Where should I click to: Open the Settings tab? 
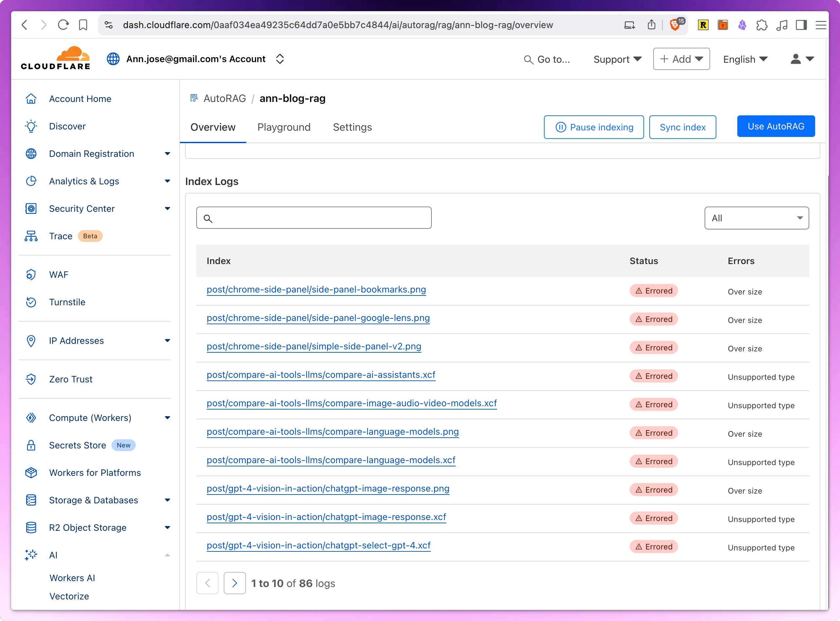click(353, 127)
